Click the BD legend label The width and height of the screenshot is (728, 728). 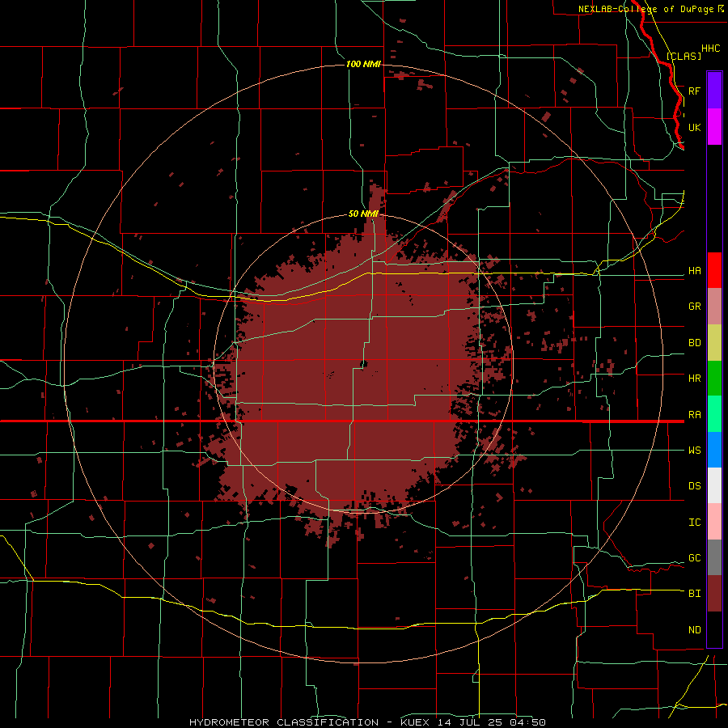click(x=694, y=343)
